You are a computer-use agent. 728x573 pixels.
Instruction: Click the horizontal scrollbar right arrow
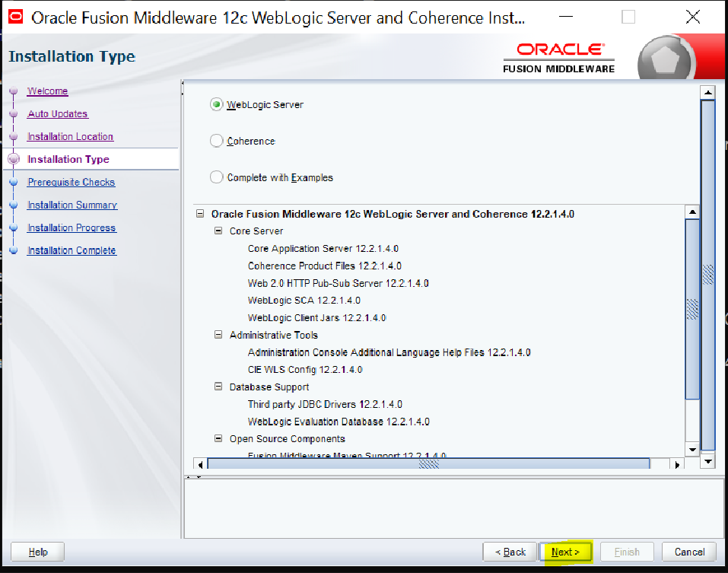tap(676, 463)
